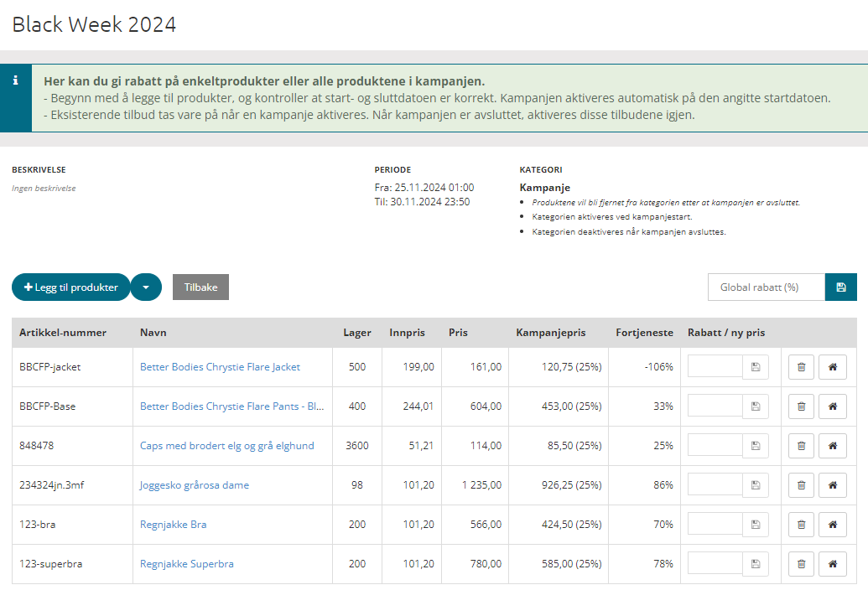Delete the 848478 caps product row
Screen dimensions: 868x616
[x=801, y=446]
